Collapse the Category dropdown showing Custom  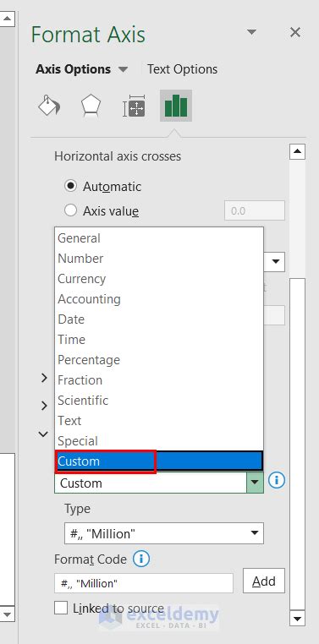click(255, 483)
